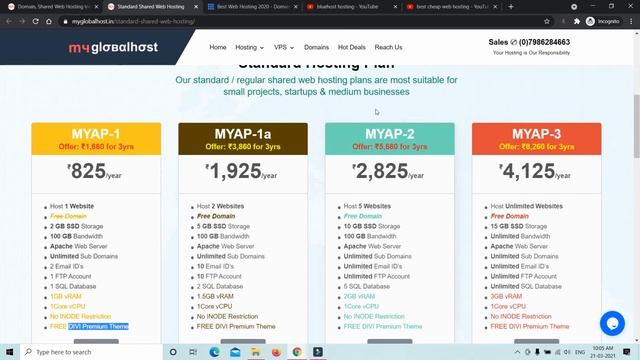
Task: Click the ₹2,825/year price
Action: (388, 171)
